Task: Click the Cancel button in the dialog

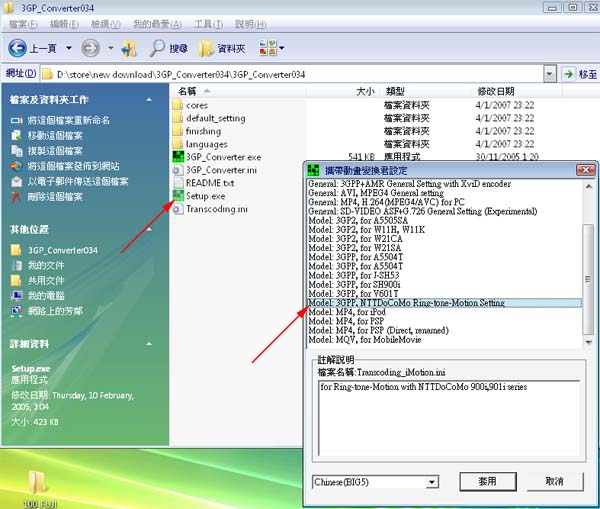Action: coord(556,481)
